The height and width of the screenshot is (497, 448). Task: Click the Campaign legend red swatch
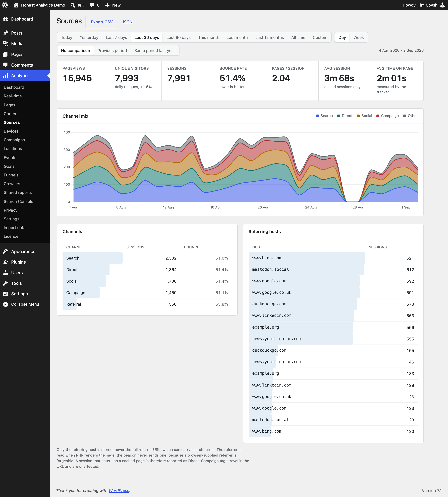click(x=378, y=116)
